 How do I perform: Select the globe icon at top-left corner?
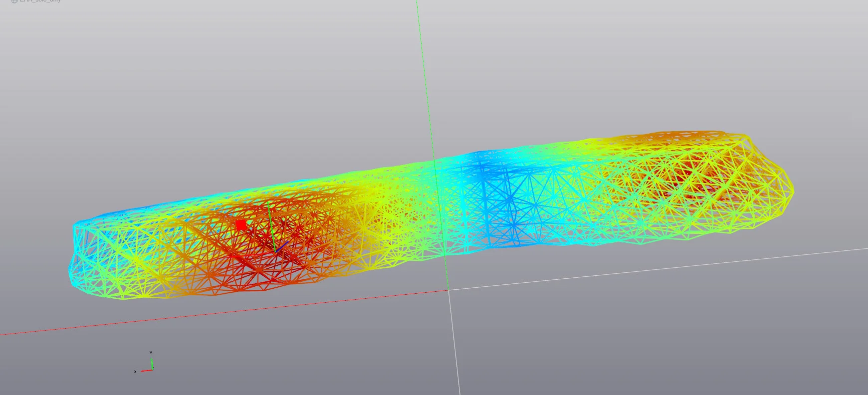14,1
